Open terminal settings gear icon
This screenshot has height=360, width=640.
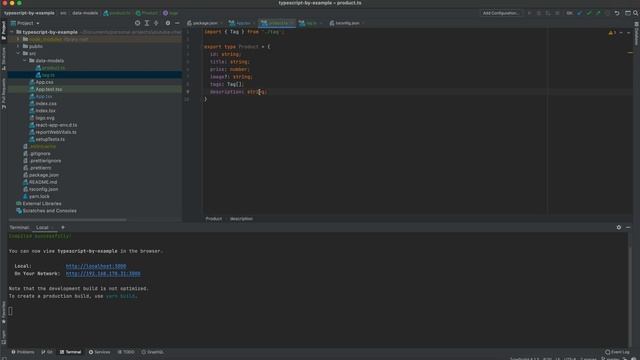(x=619, y=227)
